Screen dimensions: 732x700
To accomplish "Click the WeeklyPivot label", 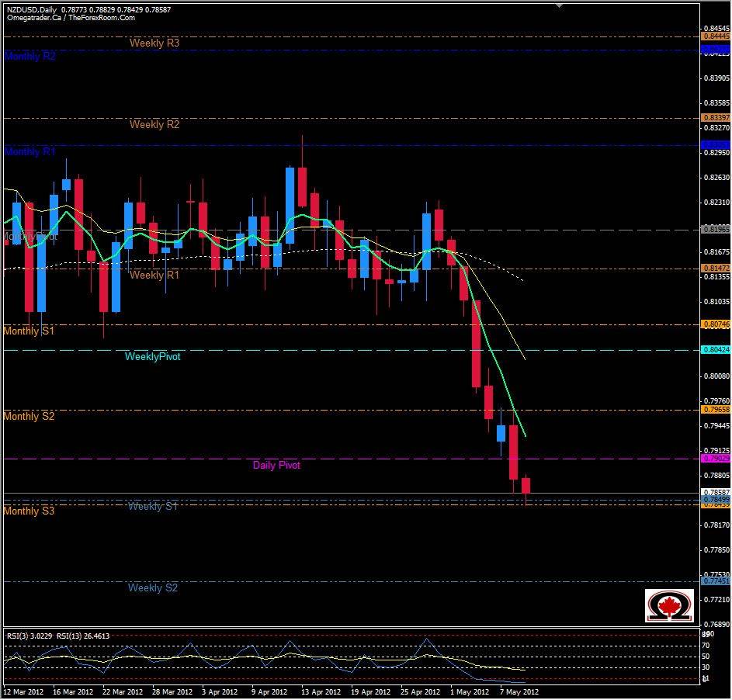I will [152, 356].
